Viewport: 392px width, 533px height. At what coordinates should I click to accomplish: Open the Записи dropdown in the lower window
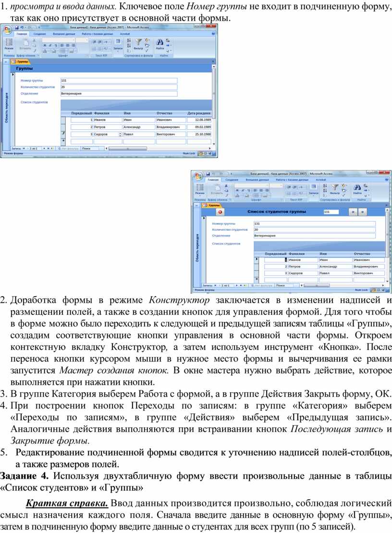[x=314, y=189]
